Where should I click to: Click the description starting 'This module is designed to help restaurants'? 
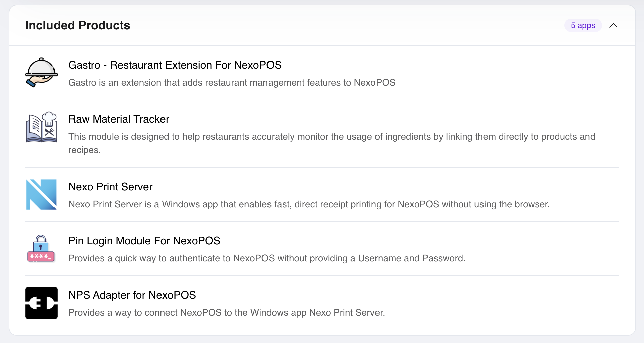332,143
